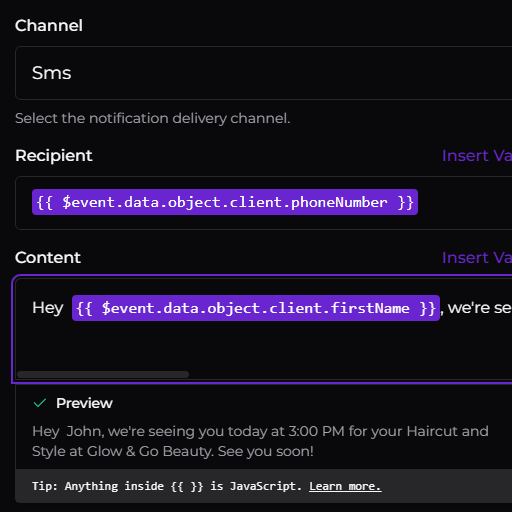512x512 pixels.
Task: Open the Sms channel dropdown
Action: (263, 73)
